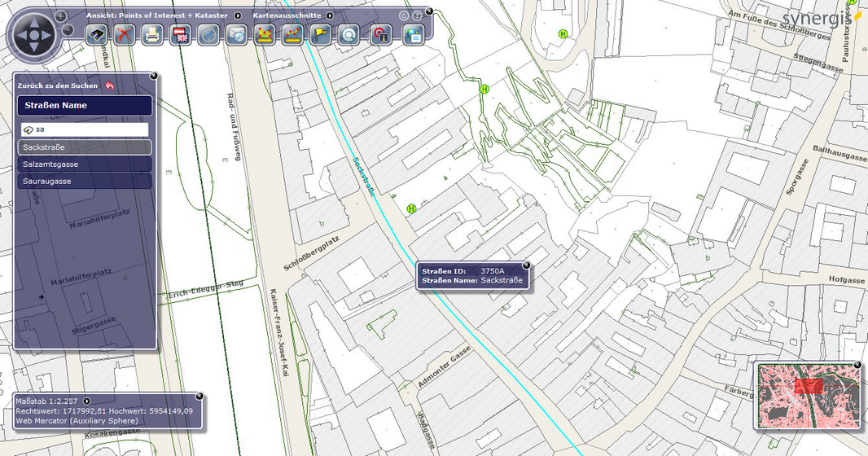
Task: Select Salzamtsgasse from the street results
Action: (84, 164)
